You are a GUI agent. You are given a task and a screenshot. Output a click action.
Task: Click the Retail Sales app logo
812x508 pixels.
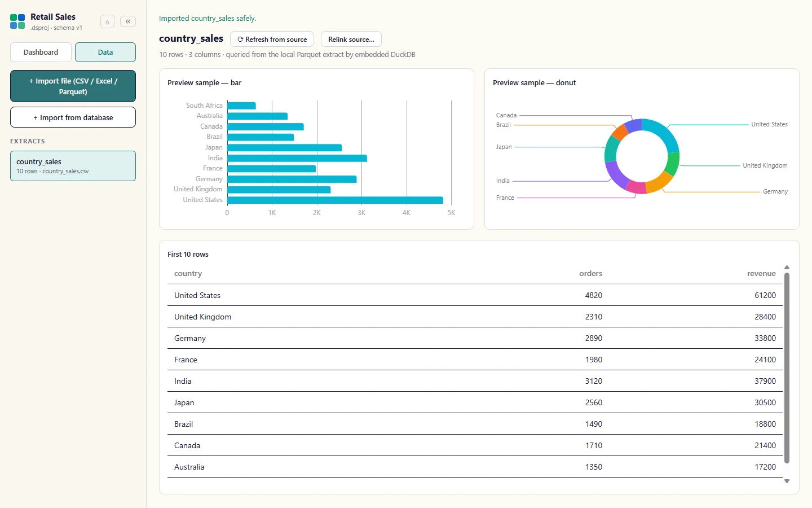[17, 21]
